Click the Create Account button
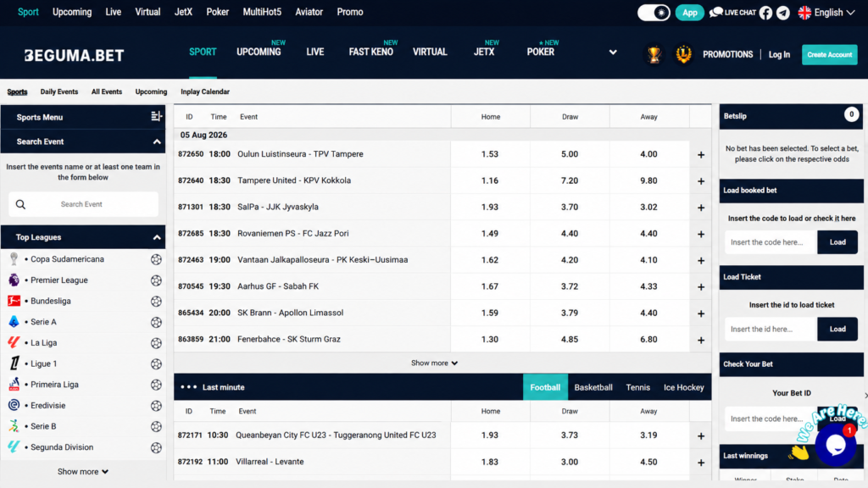The image size is (868, 488). pos(829,54)
